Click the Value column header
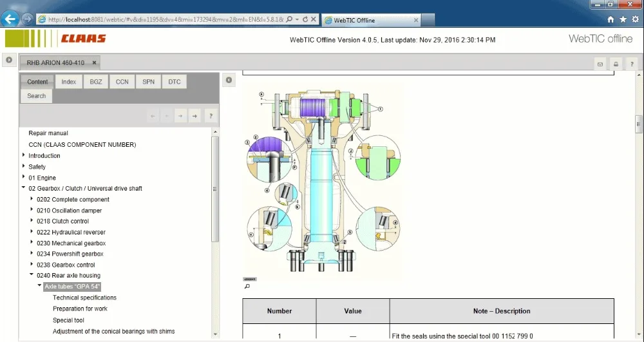The height and width of the screenshot is (342, 644). 353,311
